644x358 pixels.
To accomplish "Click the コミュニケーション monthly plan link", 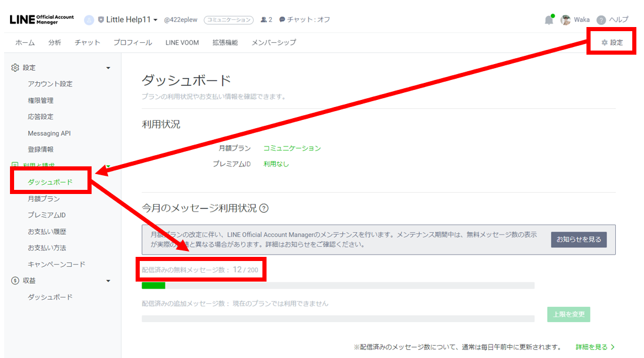I will tap(292, 148).
